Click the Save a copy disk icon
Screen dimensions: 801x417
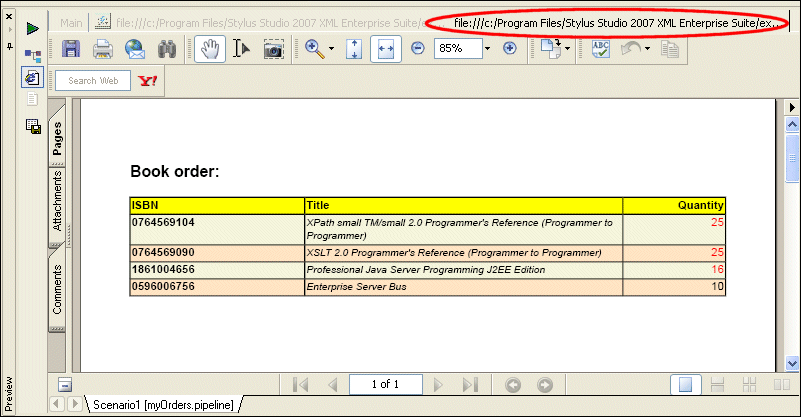click(71, 48)
